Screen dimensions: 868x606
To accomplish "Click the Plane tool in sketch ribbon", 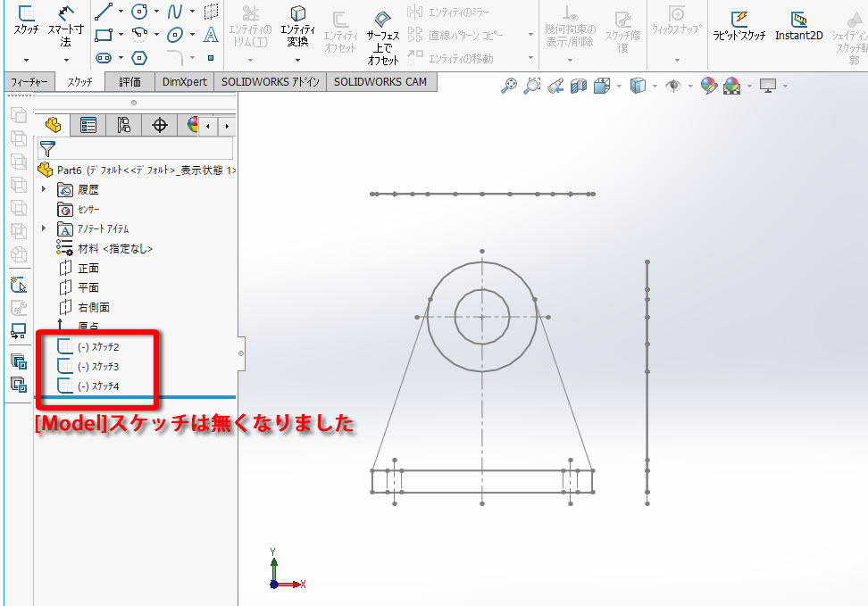I will click(211, 12).
